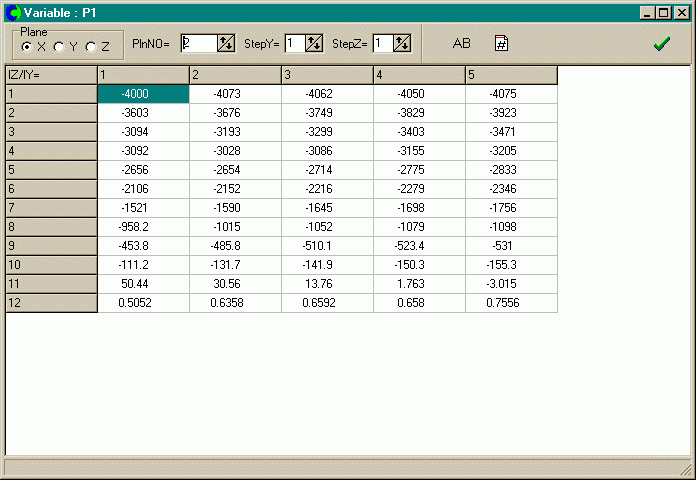Click the application icon in title bar

coord(13,12)
